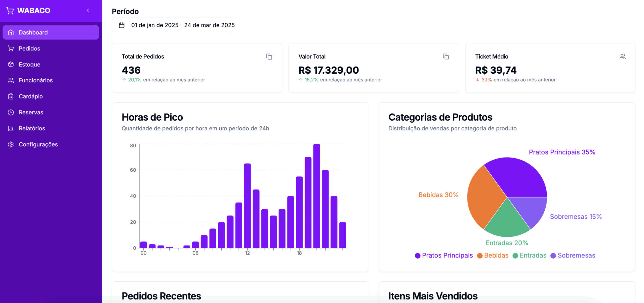This screenshot has width=644, height=303.
Task: Go to the Pedidos page
Action: 29,48
